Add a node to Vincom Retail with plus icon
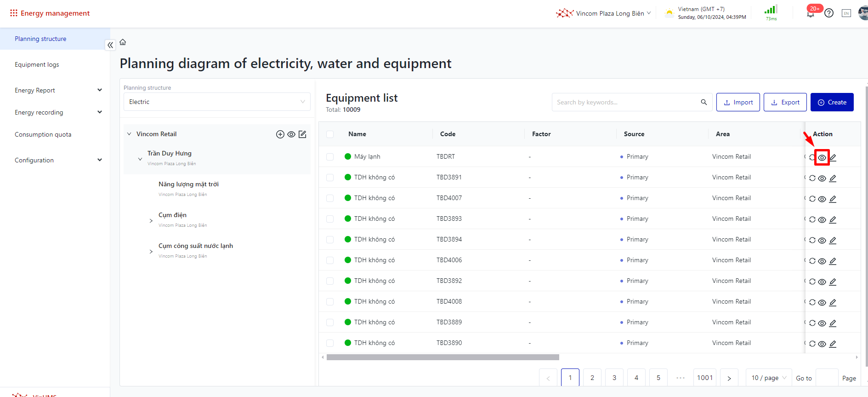This screenshot has width=868, height=397. pos(280,134)
